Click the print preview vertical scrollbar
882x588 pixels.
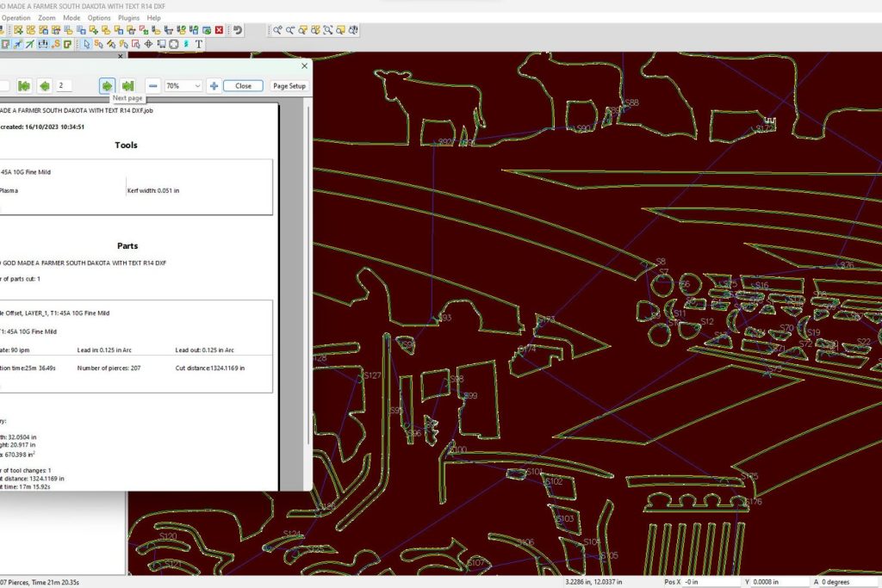[307, 284]
